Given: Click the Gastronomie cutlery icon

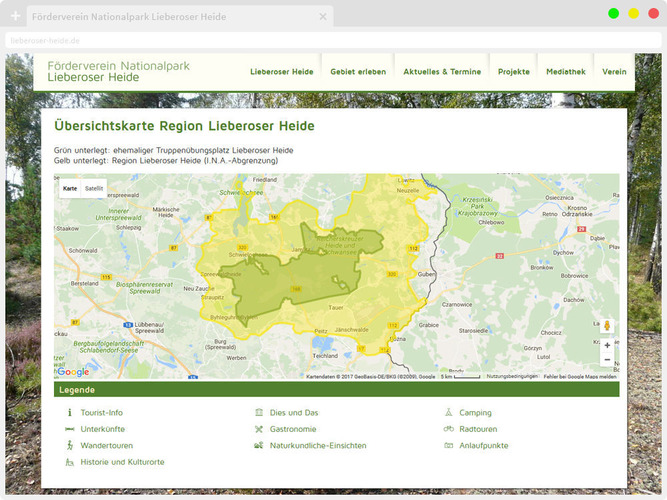Looking at the screenshot, I should [x=259, y=429].
